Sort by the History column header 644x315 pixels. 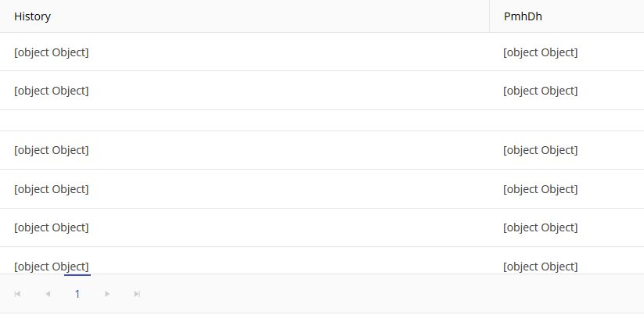pos(33,16)
